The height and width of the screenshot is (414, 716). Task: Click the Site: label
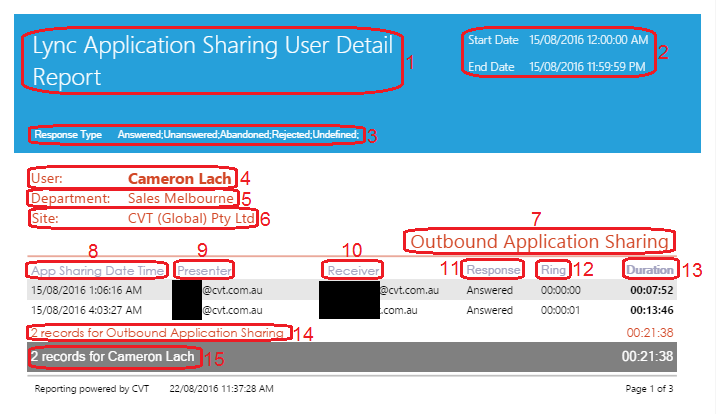44,218
